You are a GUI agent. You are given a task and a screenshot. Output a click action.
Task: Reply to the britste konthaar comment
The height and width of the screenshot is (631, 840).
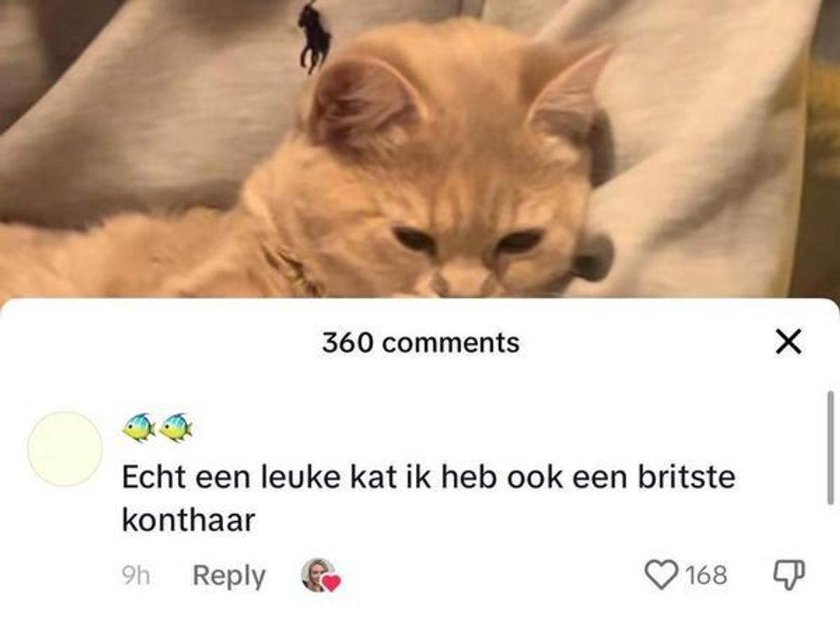coord(229,576)
